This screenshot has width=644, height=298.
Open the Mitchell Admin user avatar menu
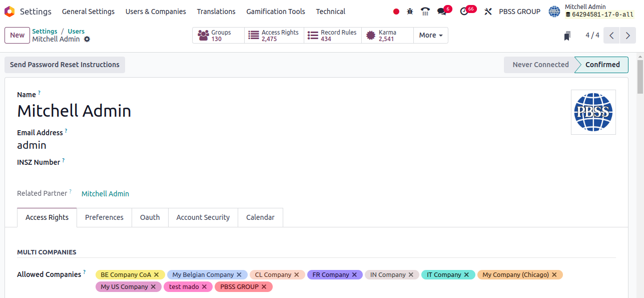[554, 11]
